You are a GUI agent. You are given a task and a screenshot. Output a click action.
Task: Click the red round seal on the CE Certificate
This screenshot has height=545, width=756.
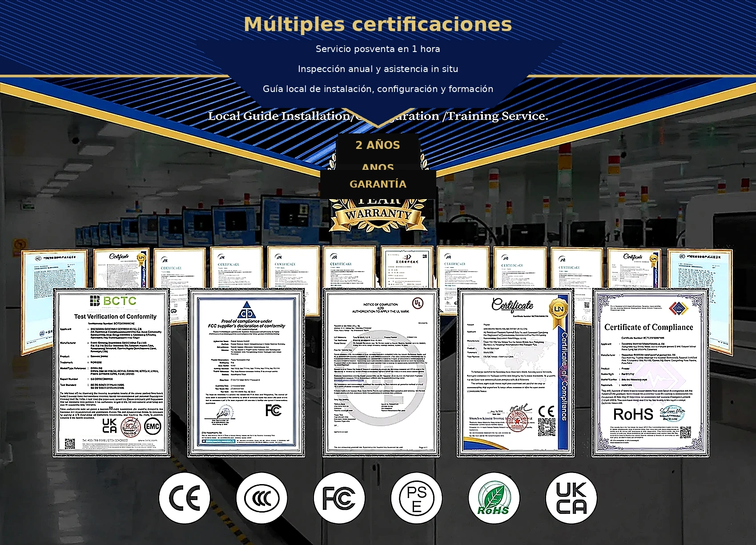[x=517, y=421]
